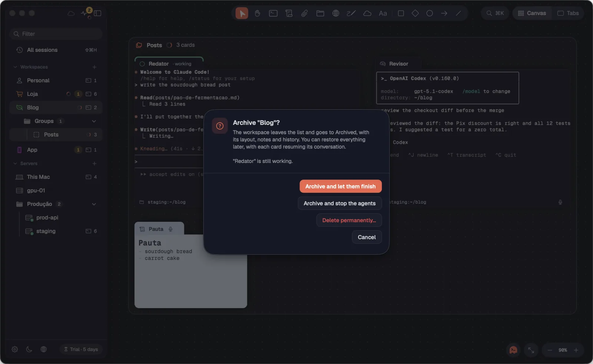The height and width of the screenshot is (364, 593).
Task: Click Archive and let them finish
Action: (x=341, y=186)
